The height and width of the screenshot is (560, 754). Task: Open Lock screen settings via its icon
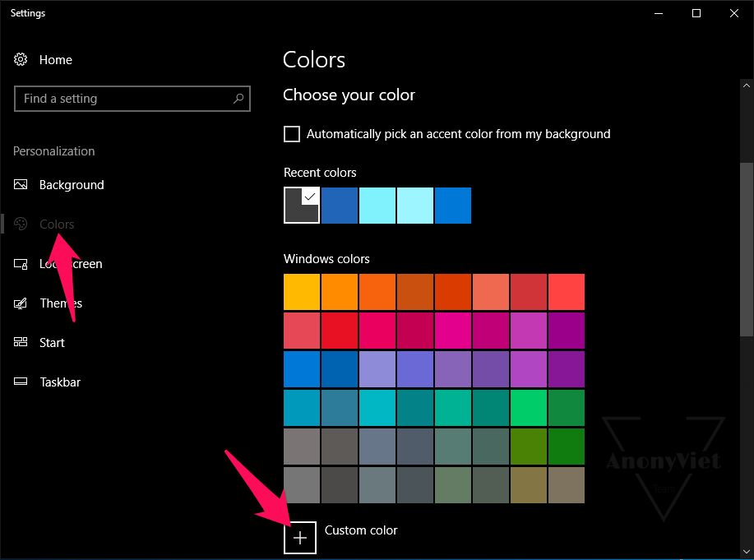(21, 263)
